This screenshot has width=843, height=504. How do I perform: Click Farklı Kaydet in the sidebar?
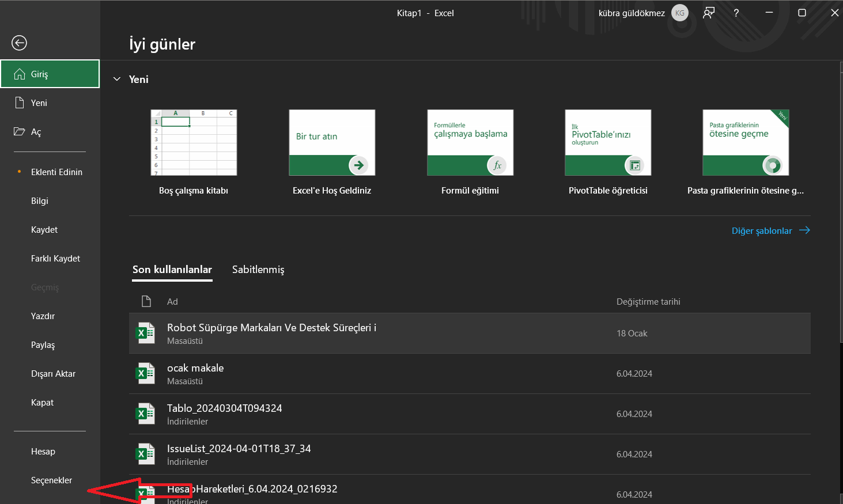(55, 258)
